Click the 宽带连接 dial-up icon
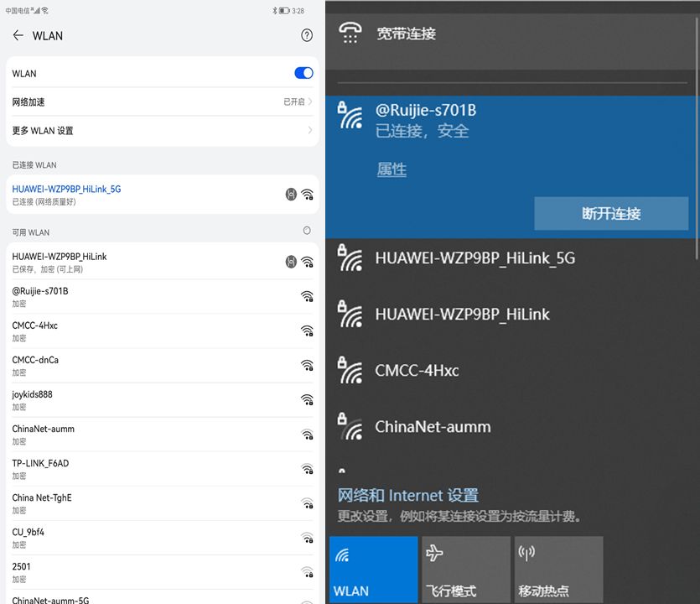The height and width of the screenshot is (604, 700). click(350, 34)
